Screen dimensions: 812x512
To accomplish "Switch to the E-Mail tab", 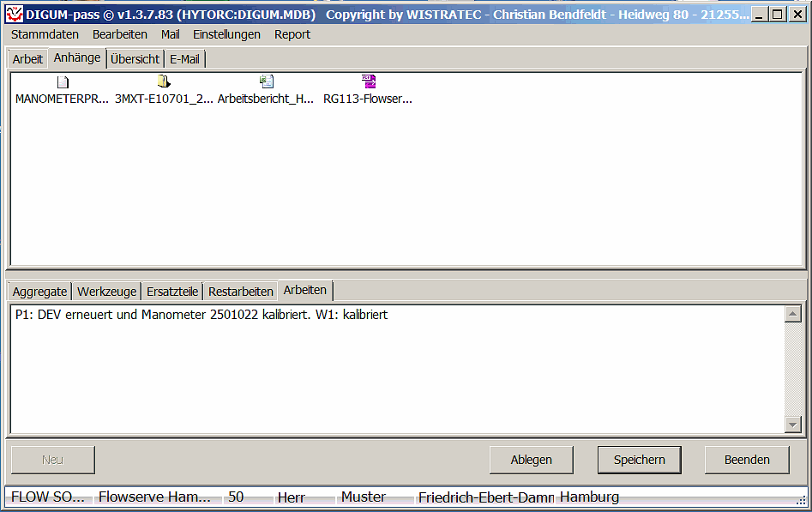I will (184, 59).
